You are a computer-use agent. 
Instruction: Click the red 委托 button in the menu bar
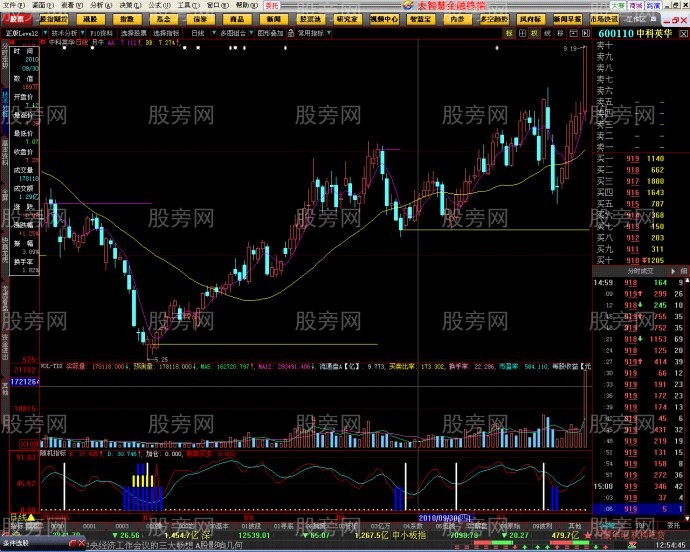272,6
